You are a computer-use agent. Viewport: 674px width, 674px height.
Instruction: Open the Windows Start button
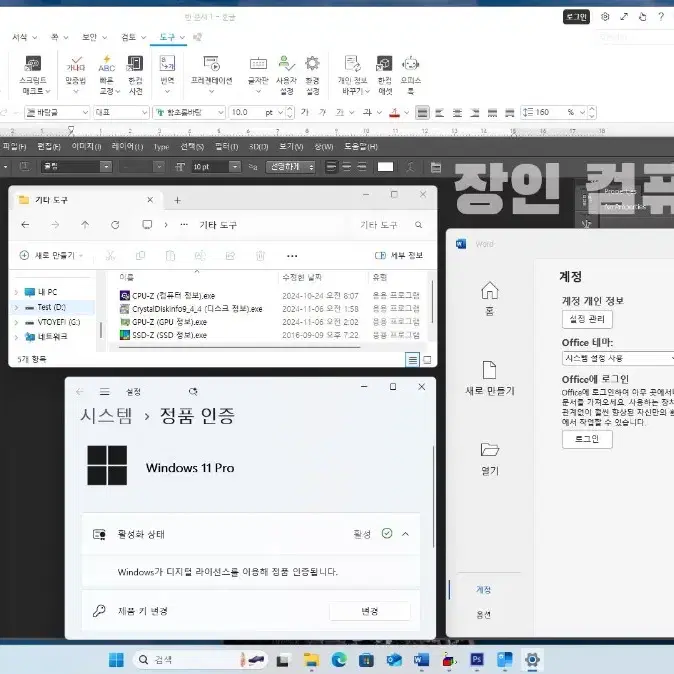click(116, 660)
